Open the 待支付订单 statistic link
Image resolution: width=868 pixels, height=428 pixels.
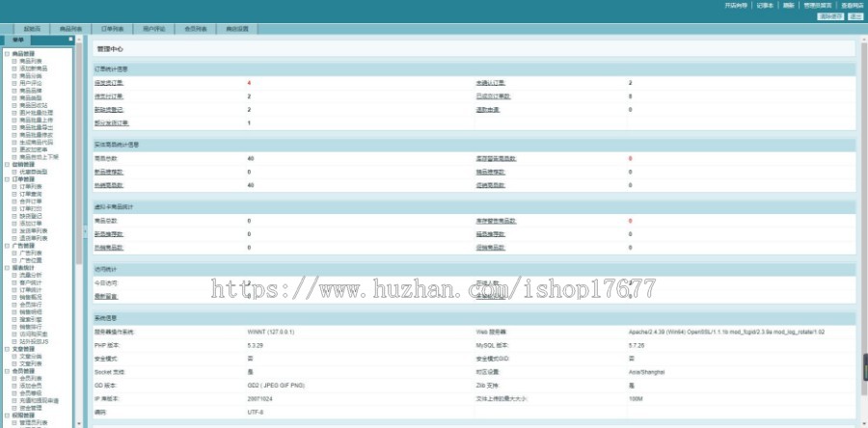(109, 96)
